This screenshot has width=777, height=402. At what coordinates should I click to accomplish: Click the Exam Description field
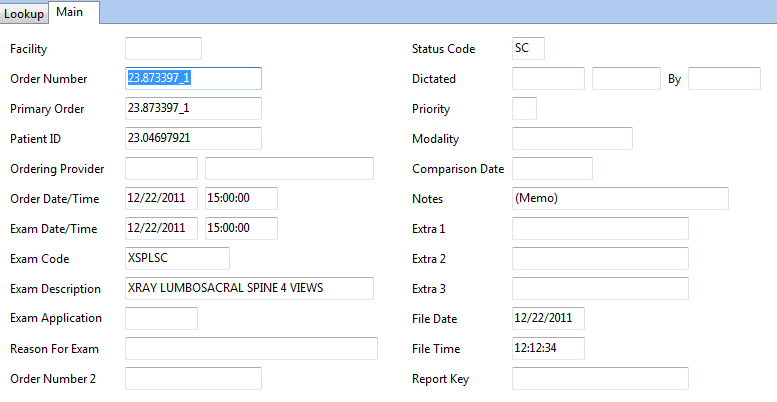[x=249, y=288]
